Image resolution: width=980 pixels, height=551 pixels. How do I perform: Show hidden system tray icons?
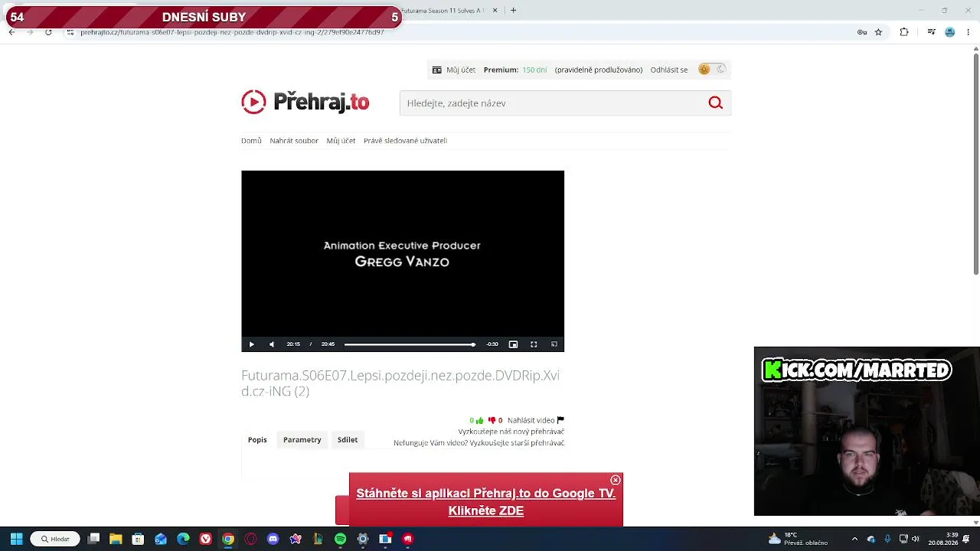coord(854,539)
